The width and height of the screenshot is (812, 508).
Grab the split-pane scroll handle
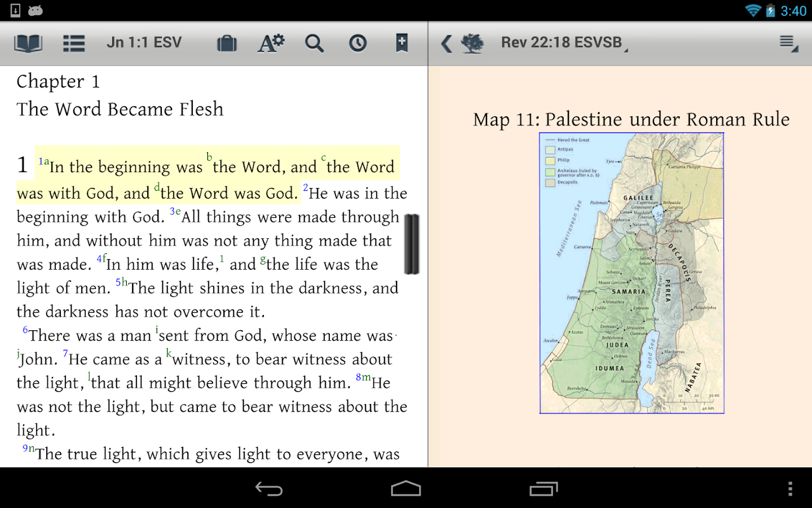pos(412,244)
